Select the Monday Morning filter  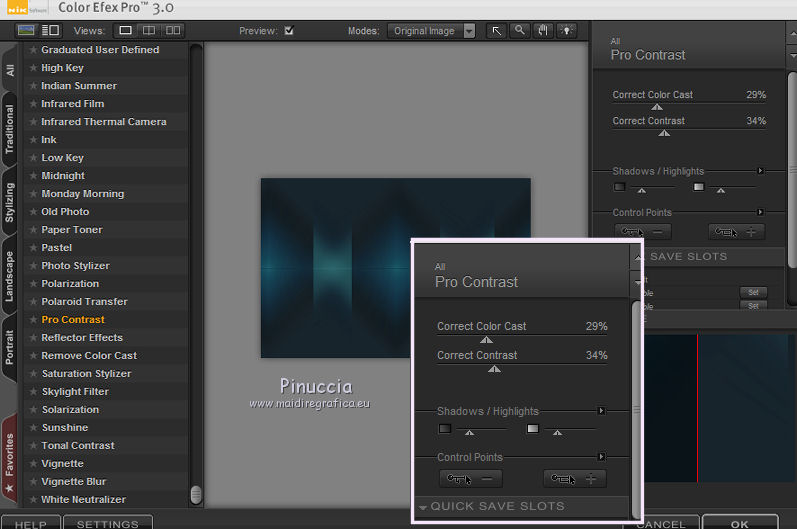(83, 194)
